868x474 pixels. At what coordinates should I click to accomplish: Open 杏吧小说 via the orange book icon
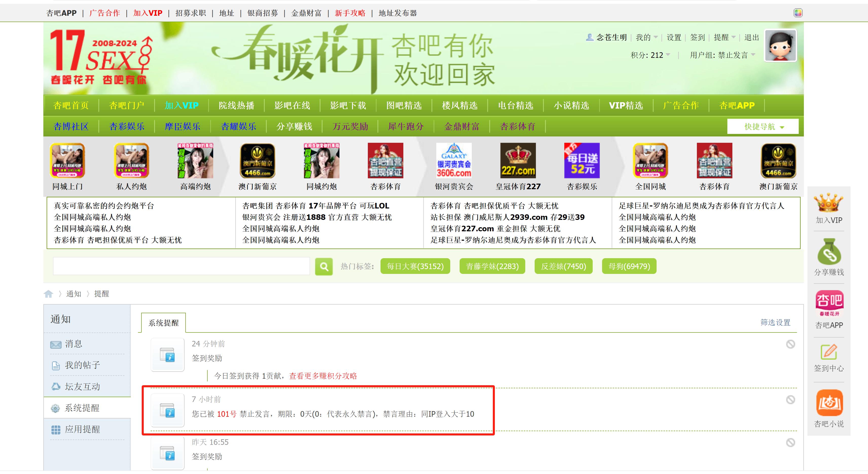click(829, 403)
